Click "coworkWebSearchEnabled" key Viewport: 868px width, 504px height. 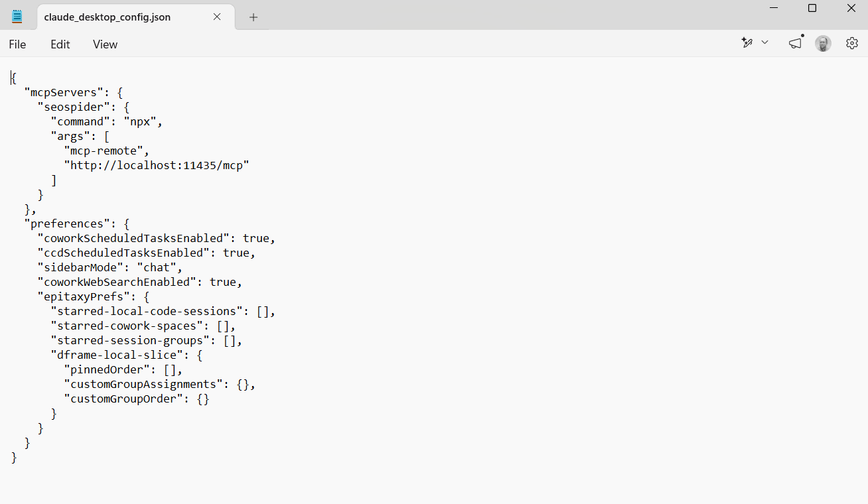coord(117,282)
